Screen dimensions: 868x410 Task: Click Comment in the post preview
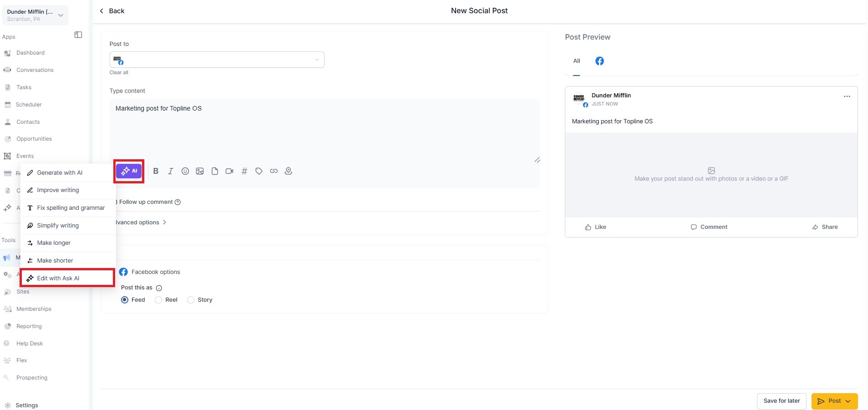(x=709, y=227)
